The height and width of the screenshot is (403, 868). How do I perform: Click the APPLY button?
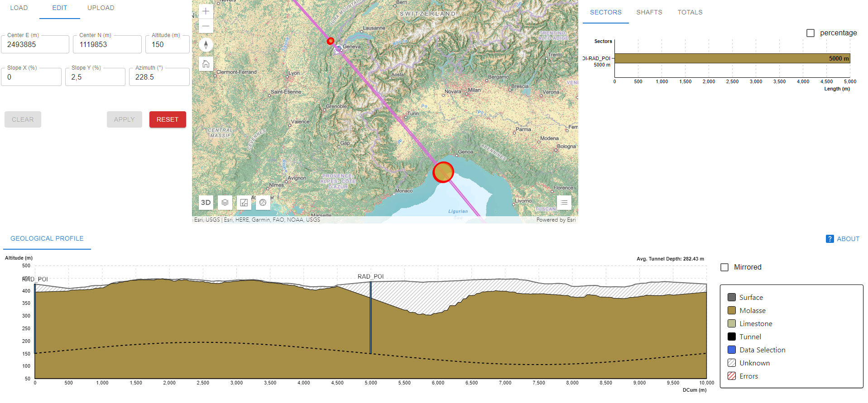coord(125,119)
